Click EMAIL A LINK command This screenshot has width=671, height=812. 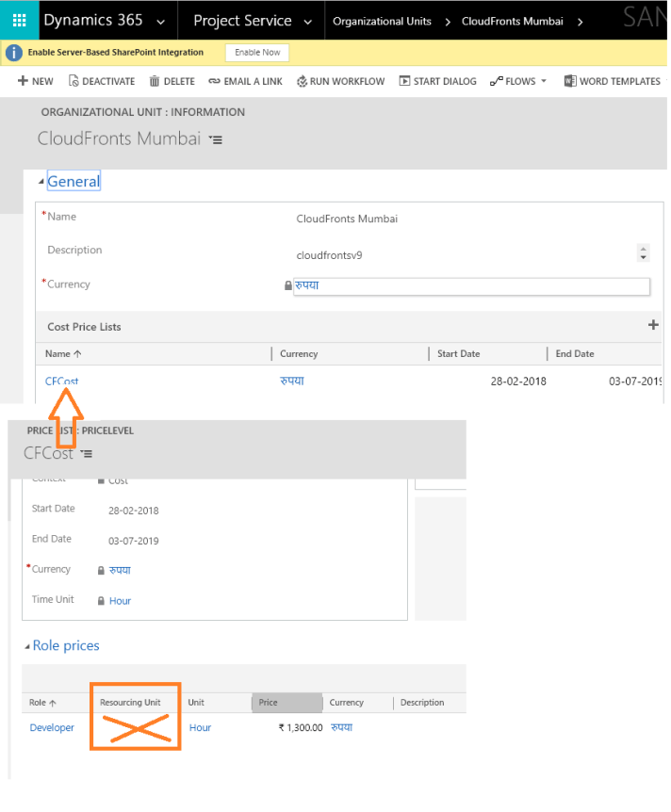point(245,82)
